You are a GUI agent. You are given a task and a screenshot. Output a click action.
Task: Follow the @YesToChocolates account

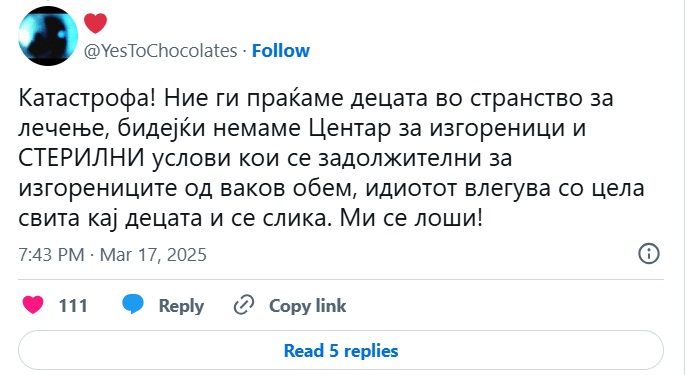[x=281, y=51]
